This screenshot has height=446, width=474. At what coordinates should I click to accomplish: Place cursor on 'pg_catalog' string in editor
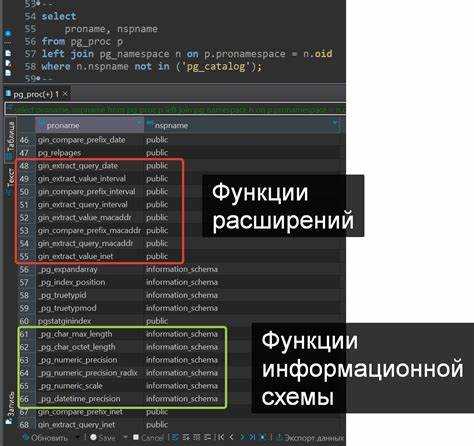[215, 66]
